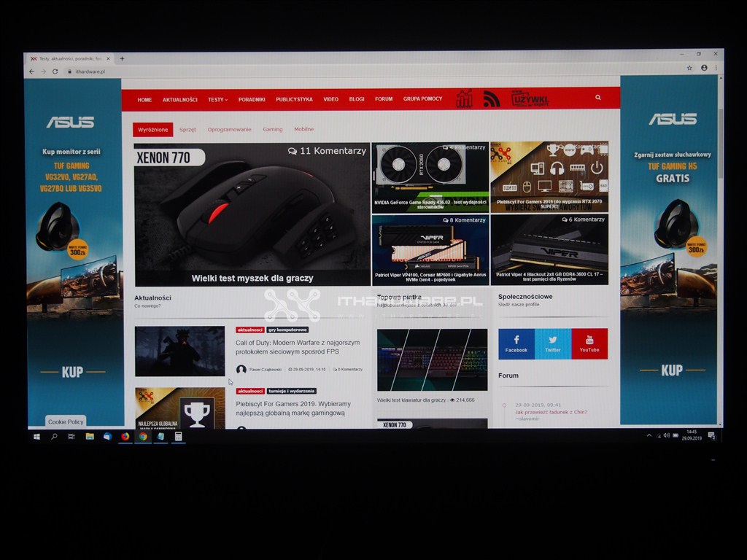Go to HOME in the red navbar

tap(144, 100)
